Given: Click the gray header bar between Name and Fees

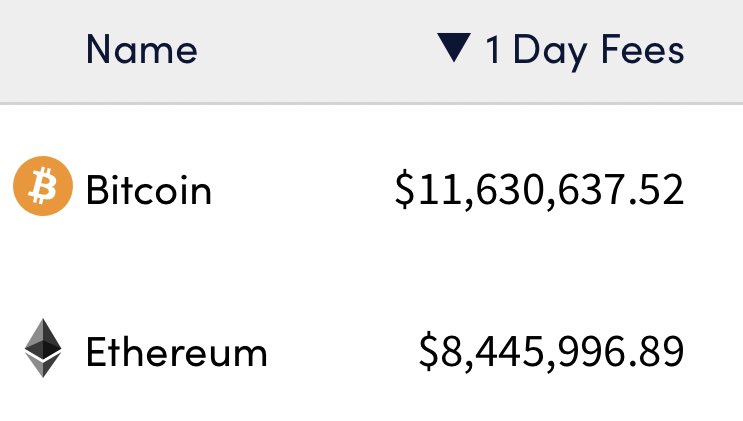Looking at the screenshot, I should [317, 50].
